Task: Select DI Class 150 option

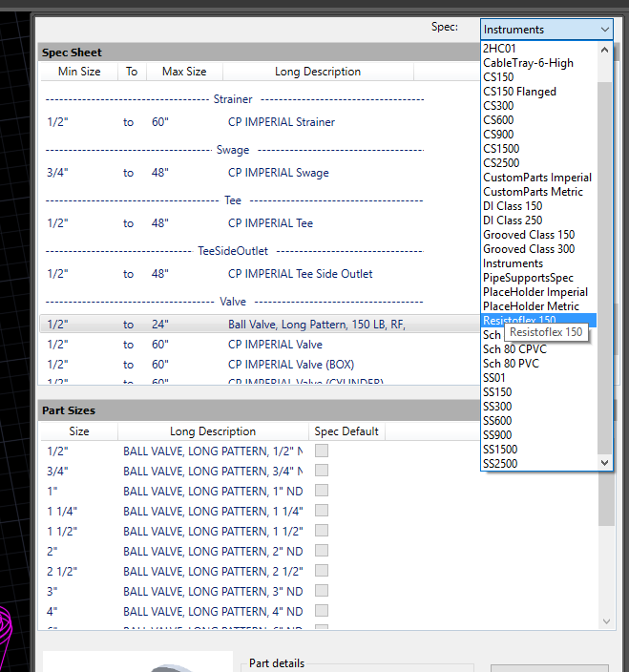Action: click(539, 206)
